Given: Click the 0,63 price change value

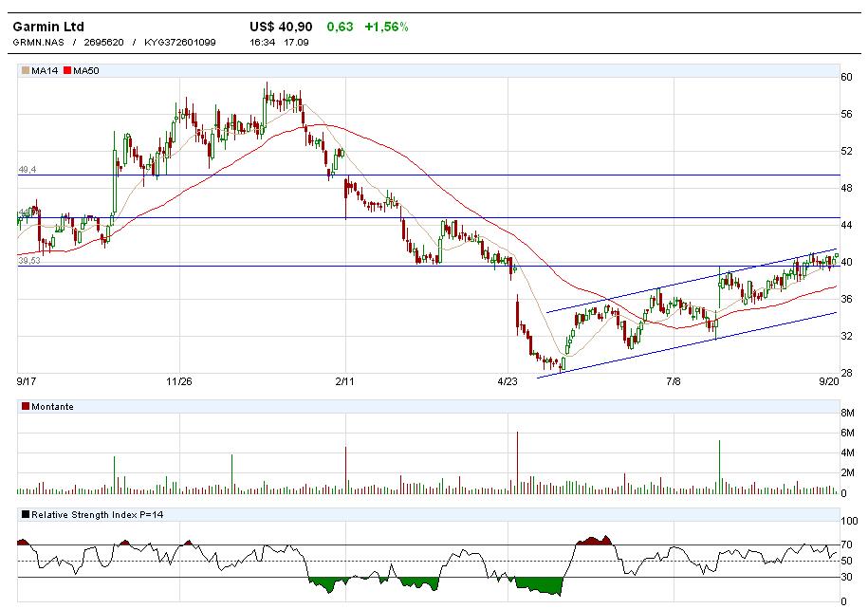Looking at the screenshot, I should point(340,27).
